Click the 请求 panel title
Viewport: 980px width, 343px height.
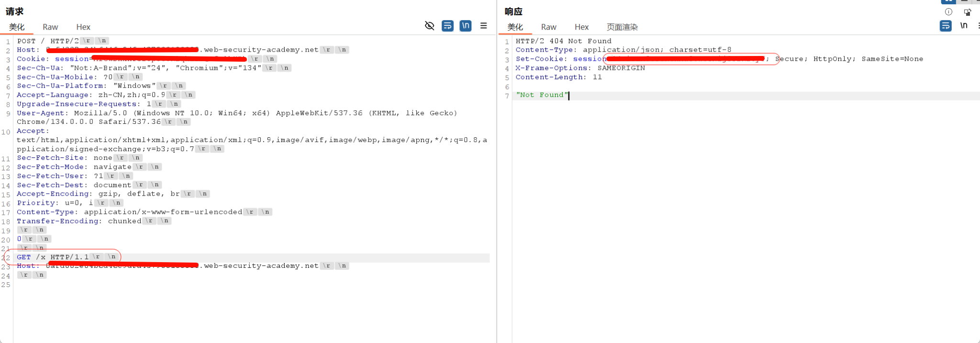point(14,11)
